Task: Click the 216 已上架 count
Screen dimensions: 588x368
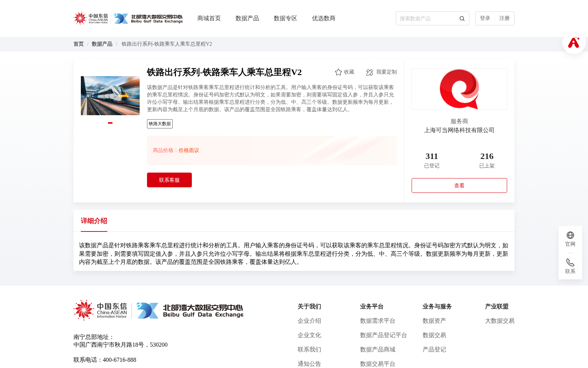Action: point(487,160)
